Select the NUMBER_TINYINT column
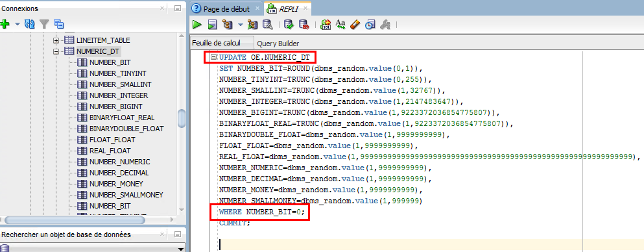 tap(118, 73)
